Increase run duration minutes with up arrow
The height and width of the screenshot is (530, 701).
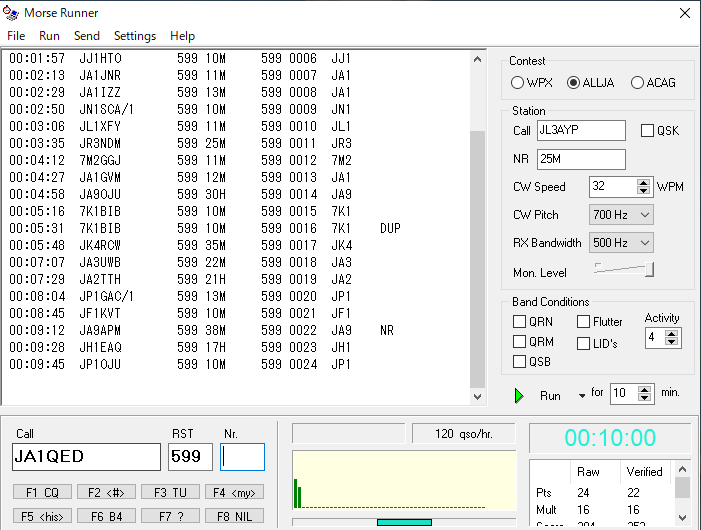(x=645, y=389)
